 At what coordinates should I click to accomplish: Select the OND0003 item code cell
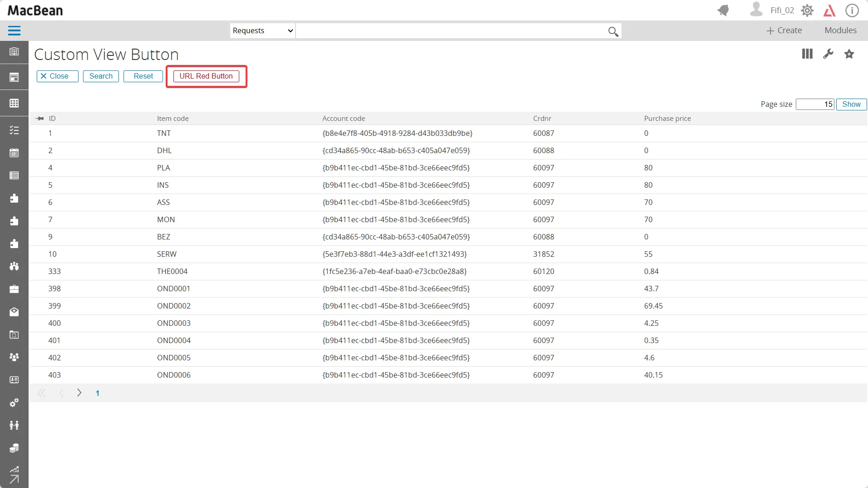click(174, 324)
